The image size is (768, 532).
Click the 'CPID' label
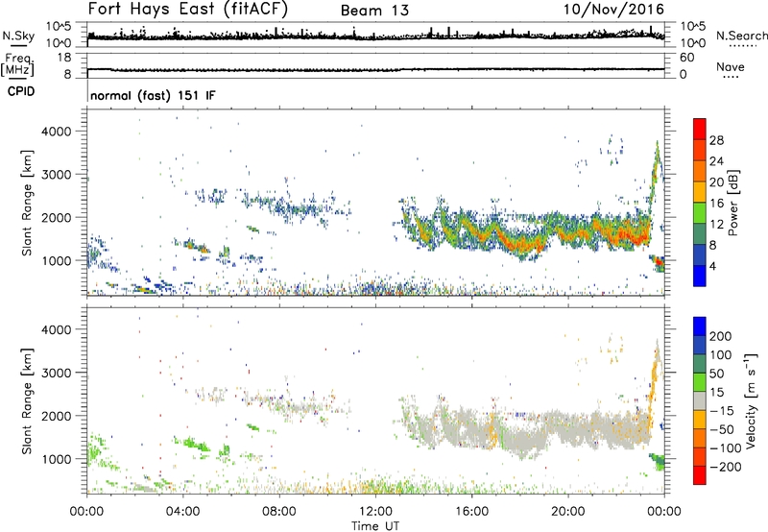[x=21, y=91]
